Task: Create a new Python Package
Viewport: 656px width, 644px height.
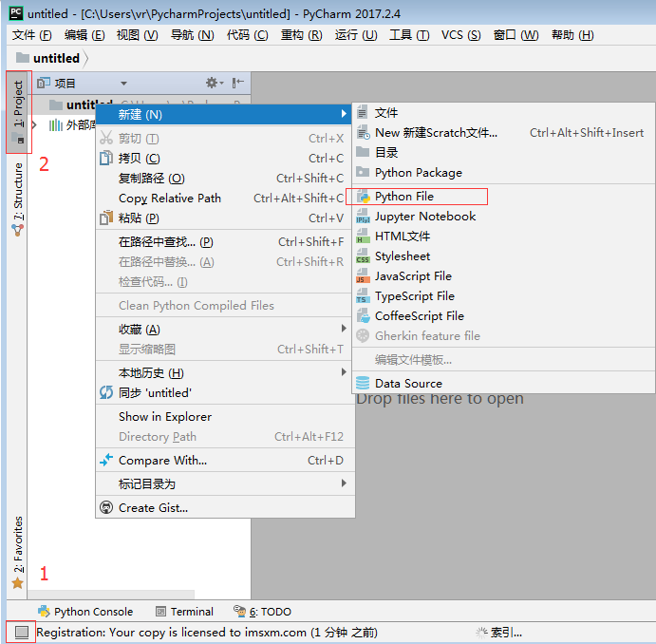Action: [x=503, y=173]
